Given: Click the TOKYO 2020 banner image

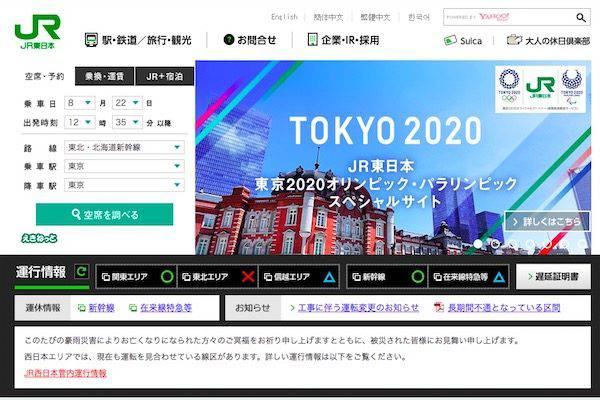Looking at the screenshot, I should (x=393, y=157).
